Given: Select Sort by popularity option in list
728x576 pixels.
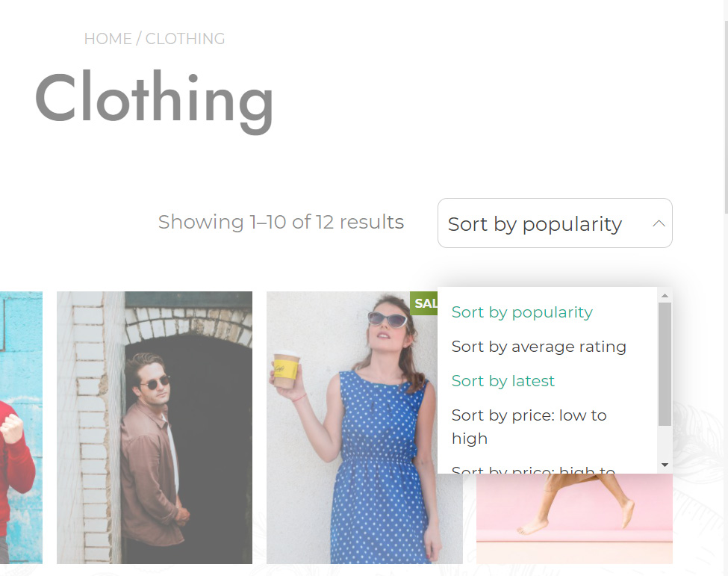Looking at the screenshot, I should tap(522, 312).
